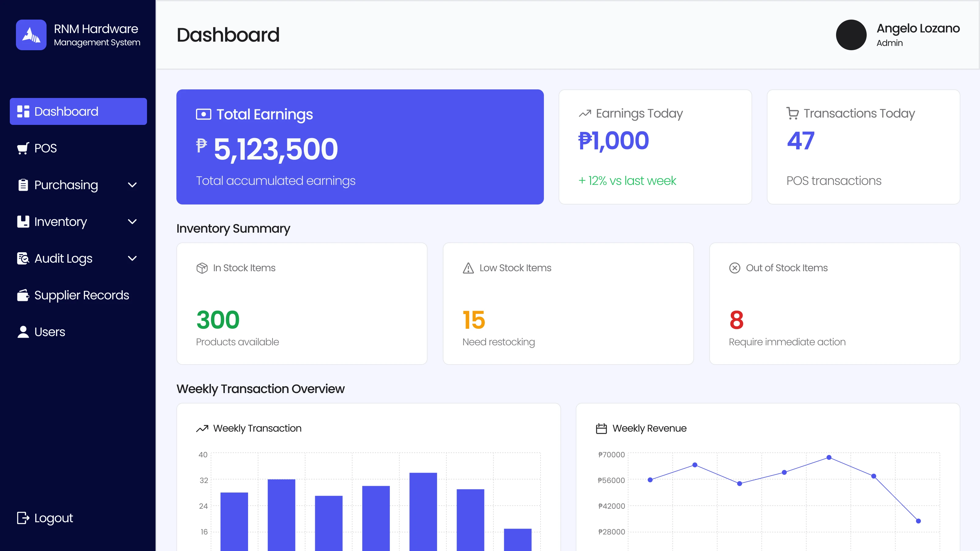Click the Dashboard grid icon in sidebar
This screenshot has height=551, width=980.
point(23,111)
